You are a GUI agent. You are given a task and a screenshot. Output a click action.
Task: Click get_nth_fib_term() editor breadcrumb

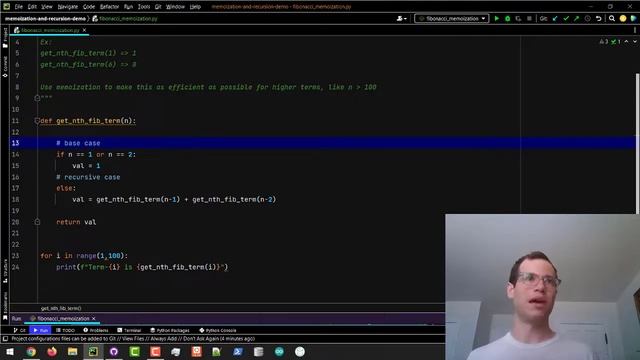[61, 308]
